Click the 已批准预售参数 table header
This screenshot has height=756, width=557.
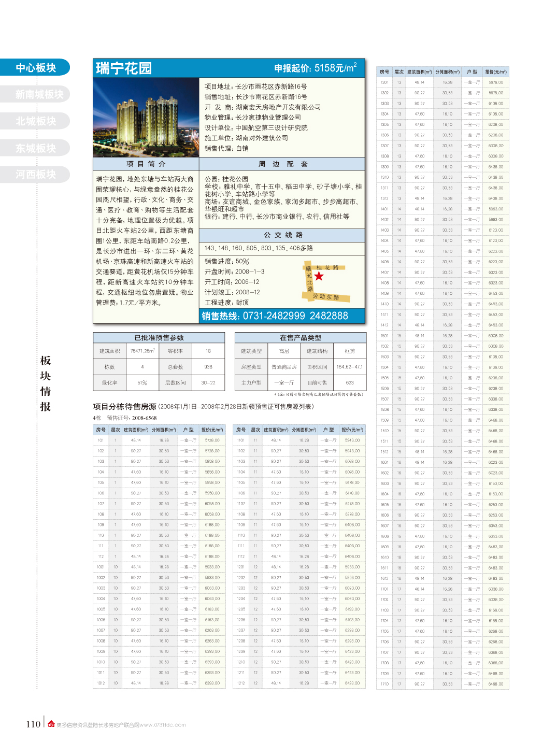tap(159, 338)
